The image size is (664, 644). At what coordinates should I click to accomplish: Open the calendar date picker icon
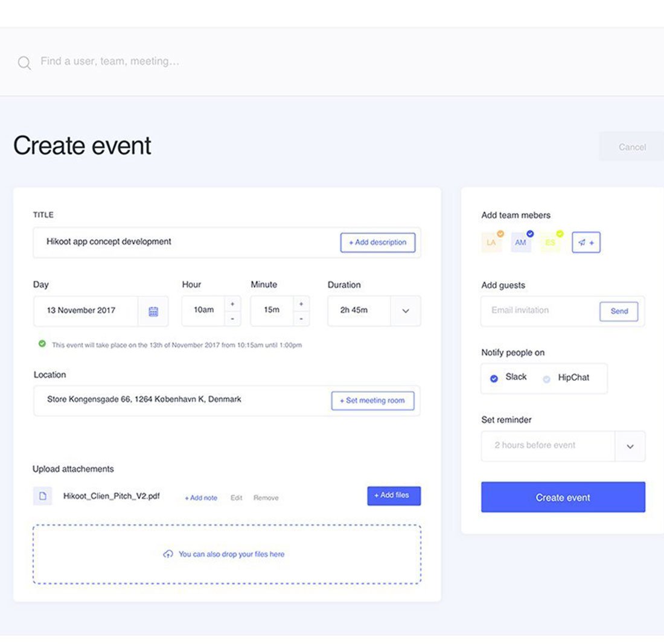(x=153, y=311)
